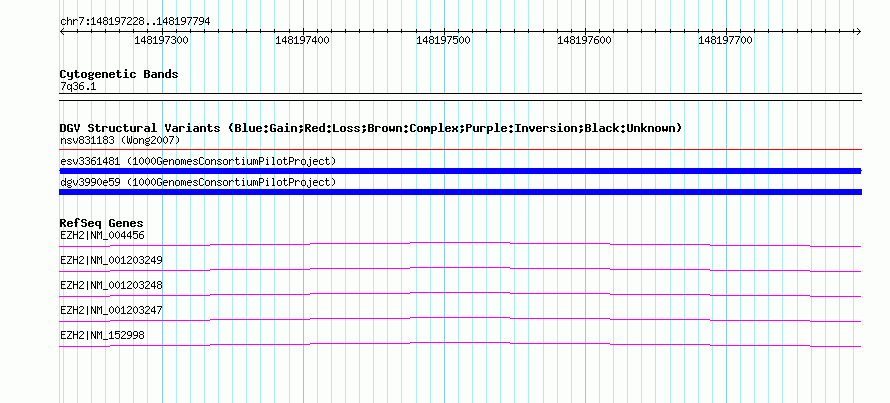Open variant nsv831183 (Wong2007) label
The height and width of the screenshot is (403, 890).
(x=120, y=140)
